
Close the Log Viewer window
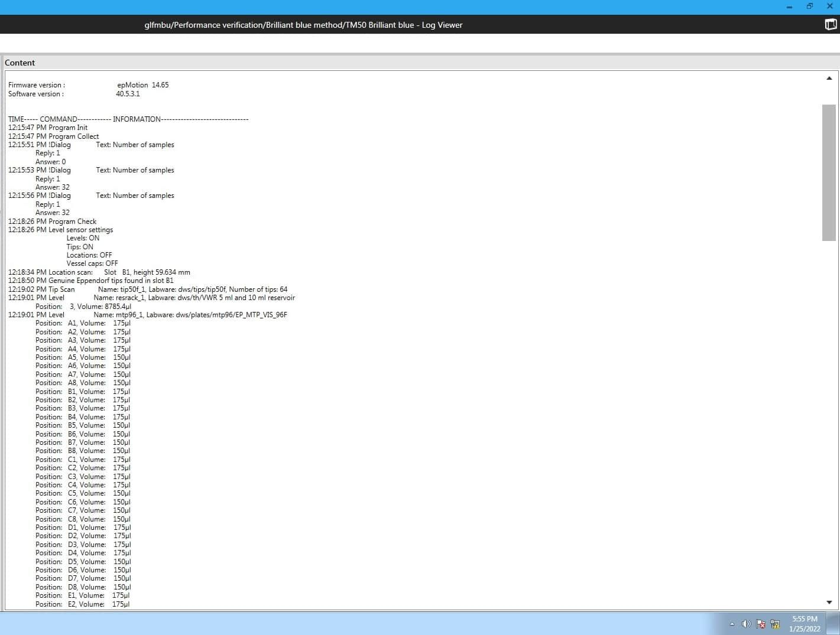829,6
